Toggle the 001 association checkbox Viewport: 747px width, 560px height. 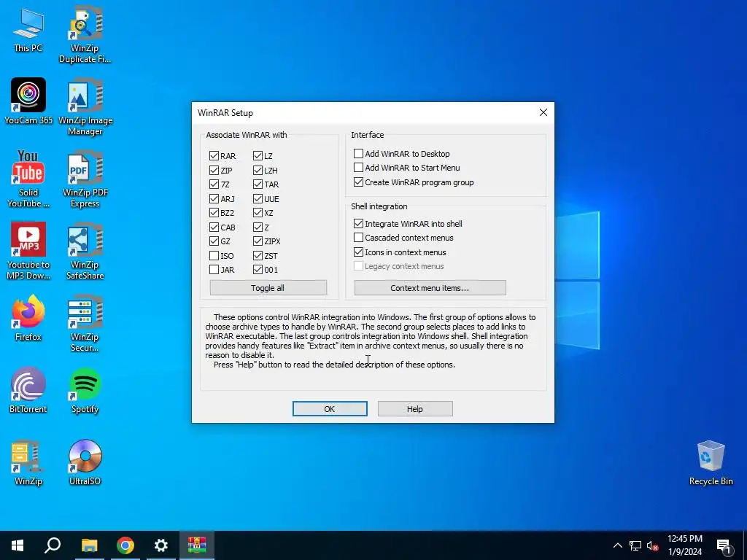click(x=258, y=270)
